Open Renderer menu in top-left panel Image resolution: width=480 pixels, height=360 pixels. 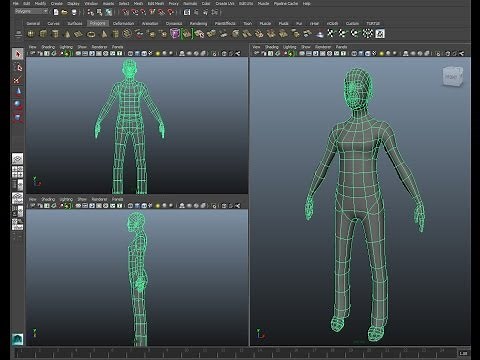(99, 47)
